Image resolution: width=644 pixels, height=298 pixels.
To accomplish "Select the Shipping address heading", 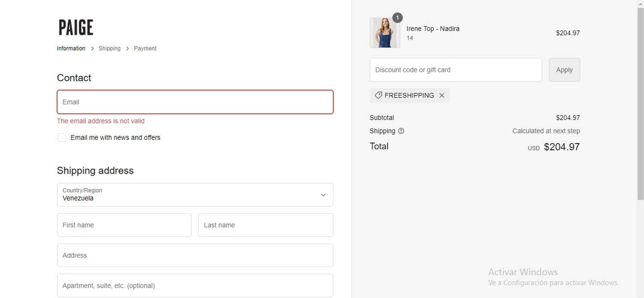I will click(95, 171).
